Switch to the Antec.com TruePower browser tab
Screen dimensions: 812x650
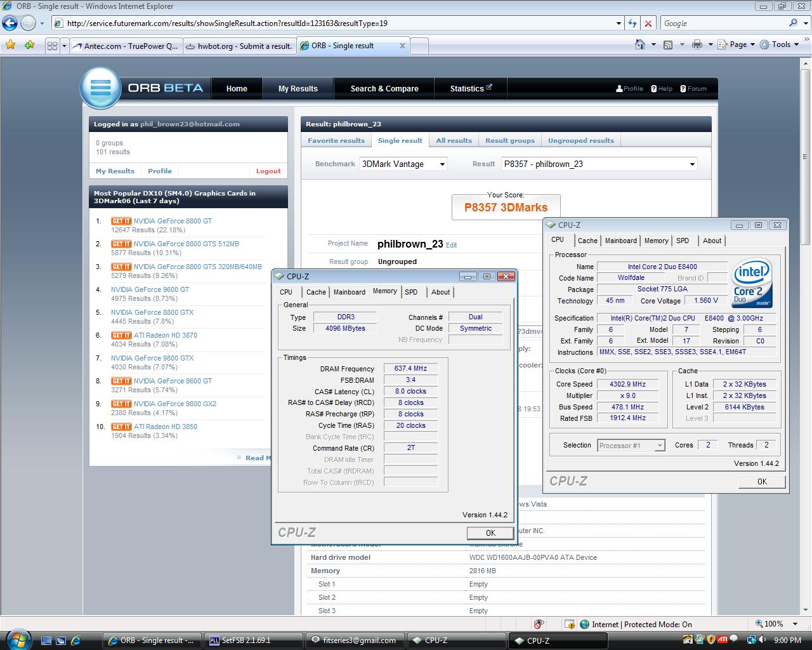(x=126, y=46)
